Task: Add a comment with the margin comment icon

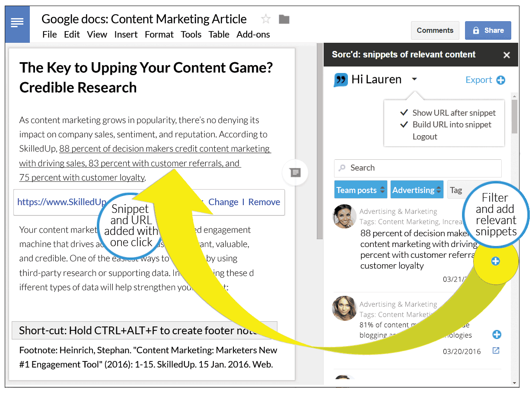Action: (295, 173)
